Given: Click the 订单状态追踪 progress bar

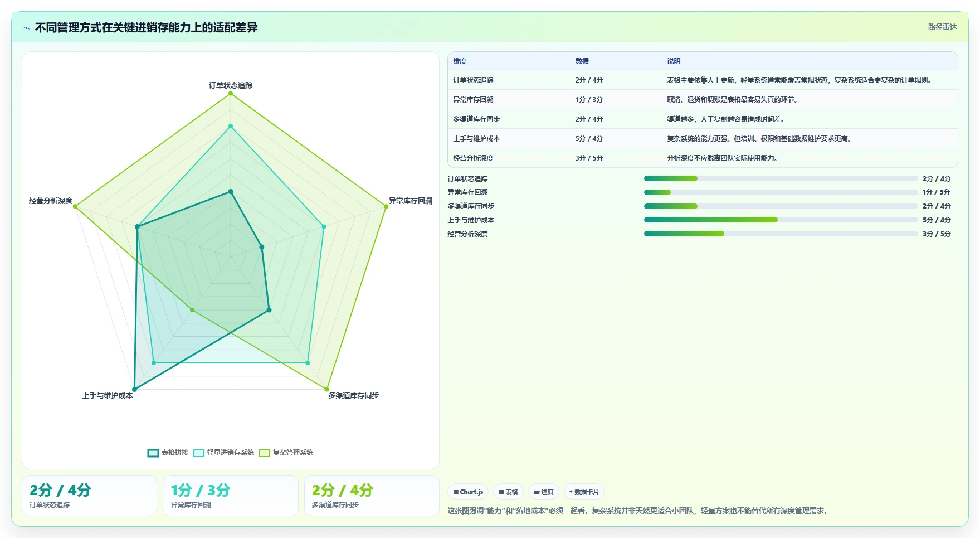Looking at the screenshot, I should point(781,178).
